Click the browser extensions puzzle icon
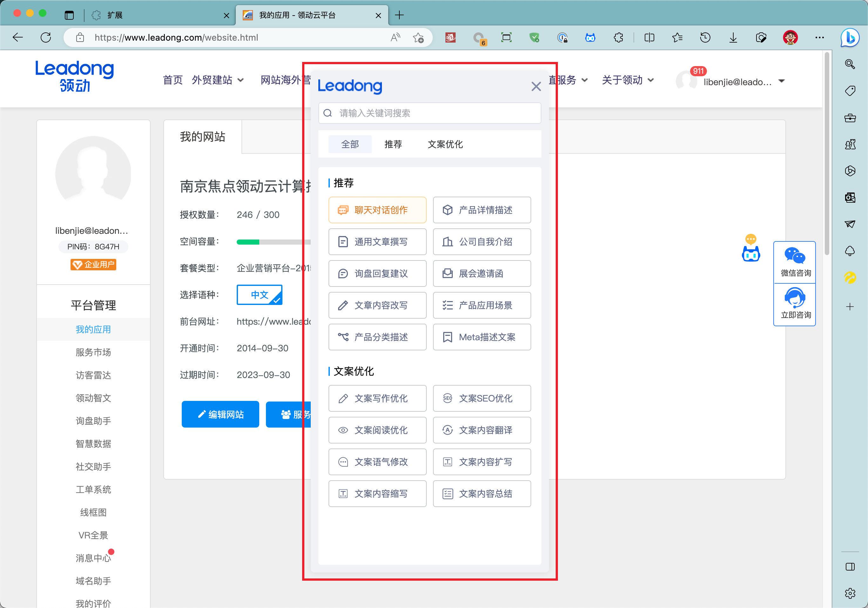The height and width of the screenshot is (608, 868). pos(619,37)
